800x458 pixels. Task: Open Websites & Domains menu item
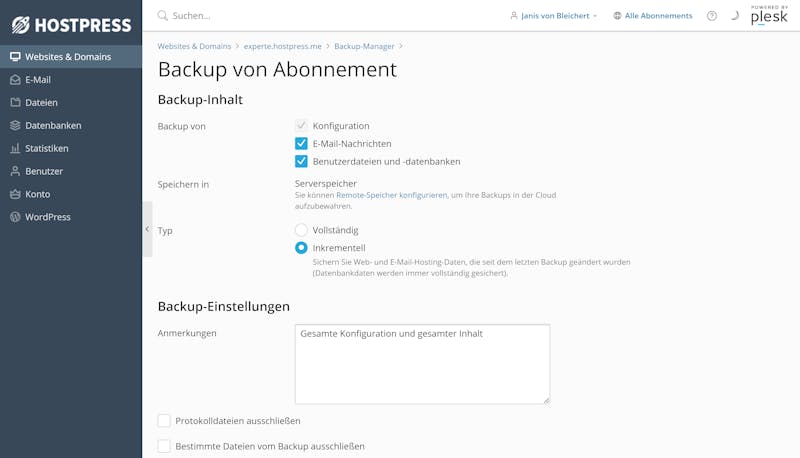pos(71,57)
